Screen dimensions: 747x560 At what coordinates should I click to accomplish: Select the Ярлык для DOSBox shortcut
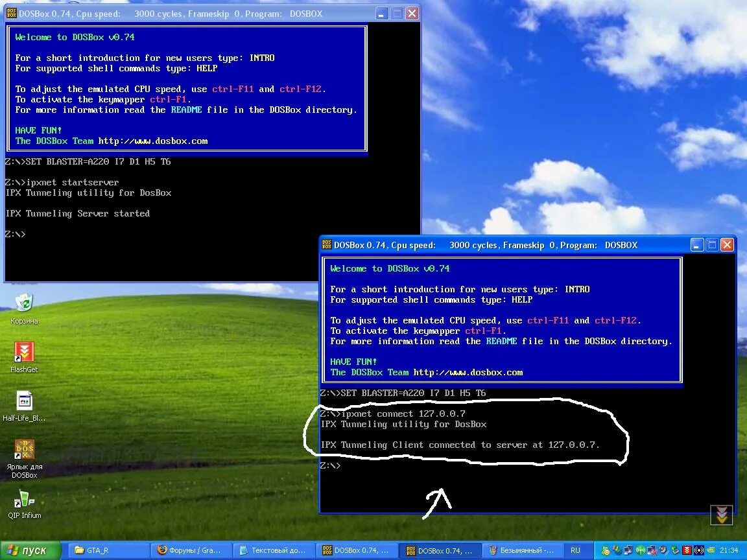pyautogui.click(x=24, y=458)
